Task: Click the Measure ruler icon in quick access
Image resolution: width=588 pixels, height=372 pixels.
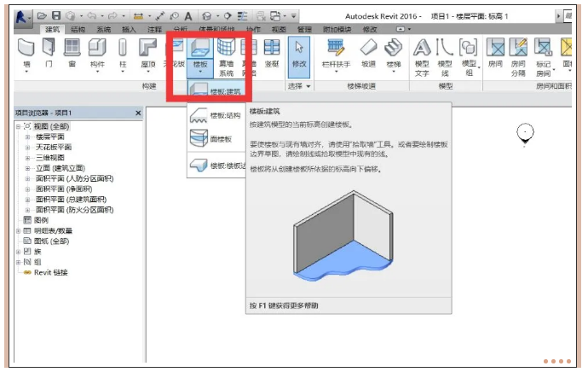Action: coord(138,16)
